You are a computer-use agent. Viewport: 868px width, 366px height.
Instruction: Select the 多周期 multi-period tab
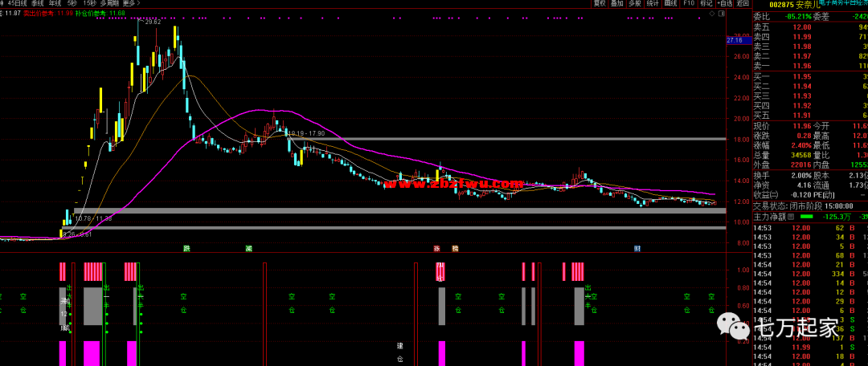[109, 4]
